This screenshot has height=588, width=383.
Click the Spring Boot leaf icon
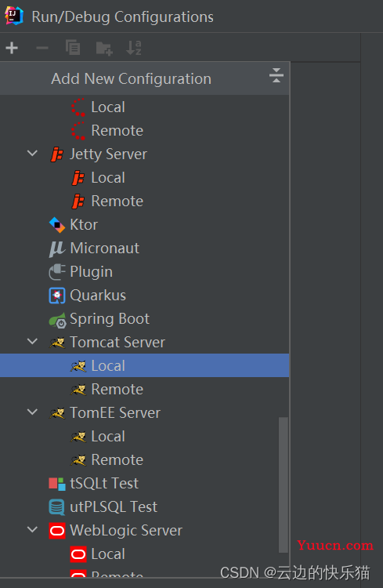(57, 320)
